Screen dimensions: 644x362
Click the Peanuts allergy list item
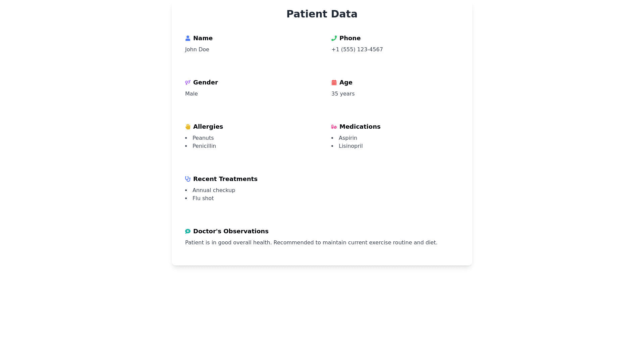click(x=203, y=138)
